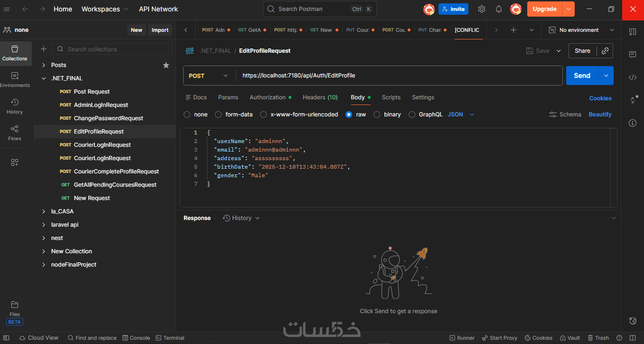The width and height of the screenshot is (644, 344).
Task: Go back with the left arrow
Action: point(25,9)
